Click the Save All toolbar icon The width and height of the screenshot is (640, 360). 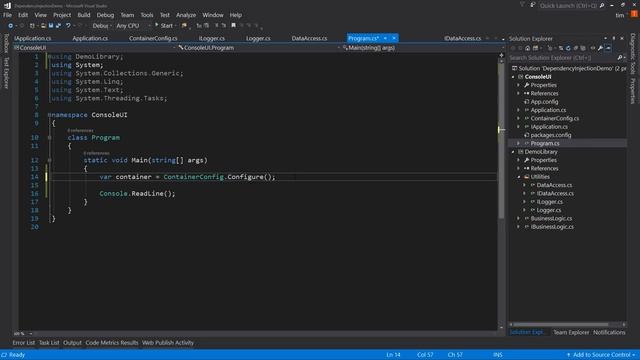click(x=58, y=25)
